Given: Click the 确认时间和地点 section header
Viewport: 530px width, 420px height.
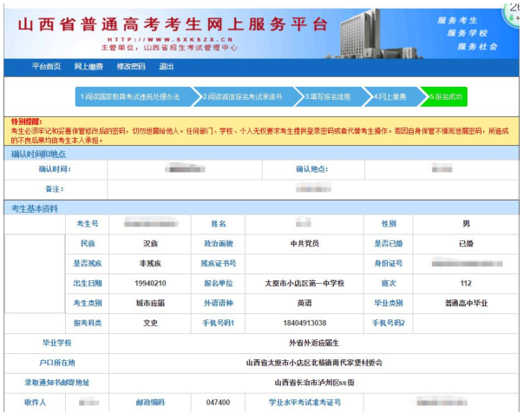Looking at the screenshot, I should point(40,154).
